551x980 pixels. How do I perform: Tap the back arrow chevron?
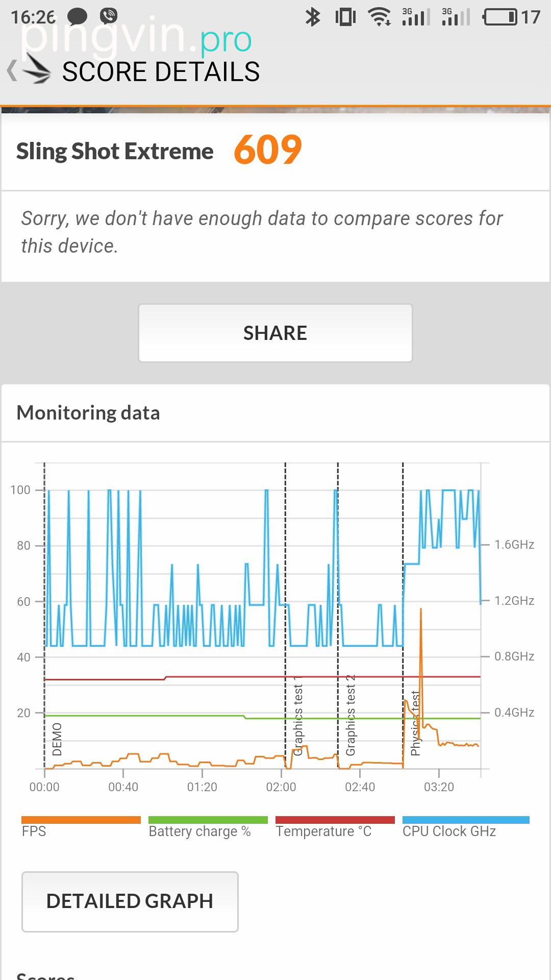click(12, 70)
